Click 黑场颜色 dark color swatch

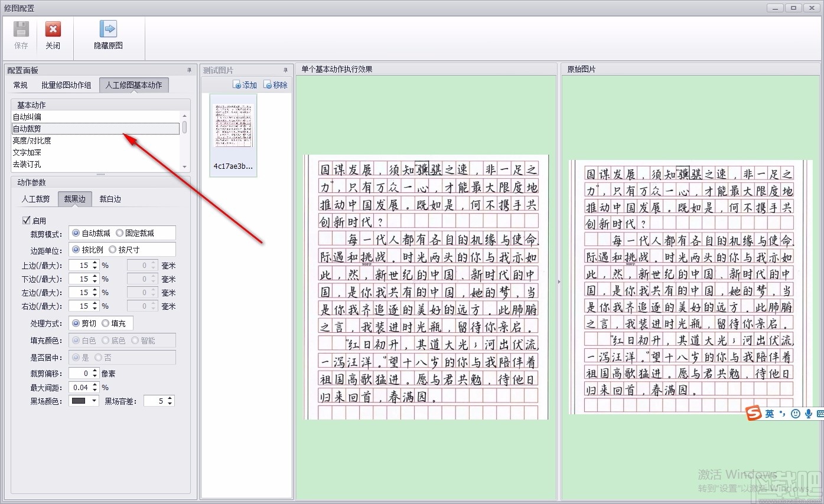[79, 401]
